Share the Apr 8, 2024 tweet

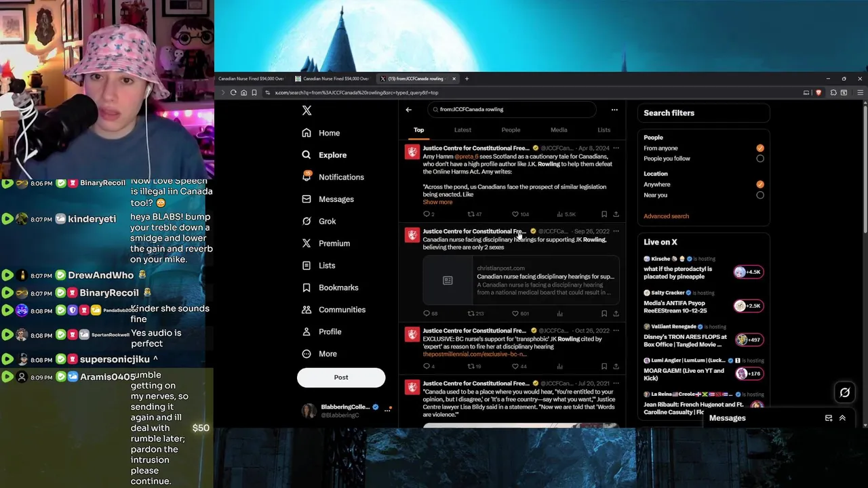click(x=616, y=214)
